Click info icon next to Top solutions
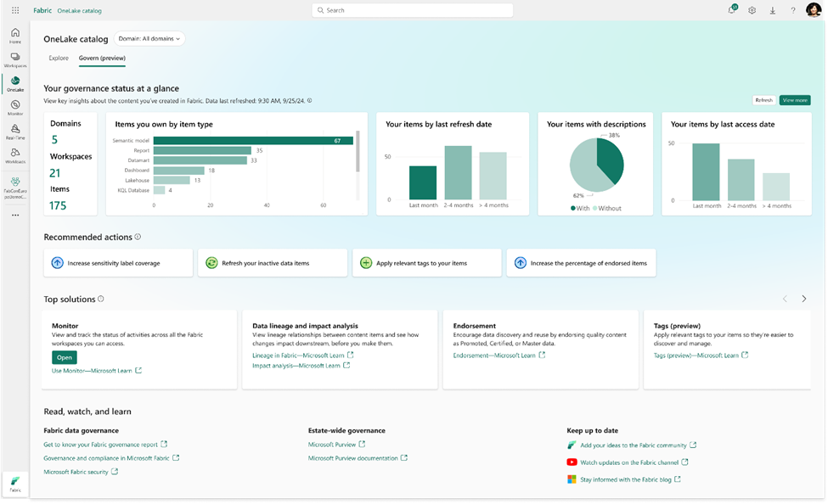 (101, 299)
